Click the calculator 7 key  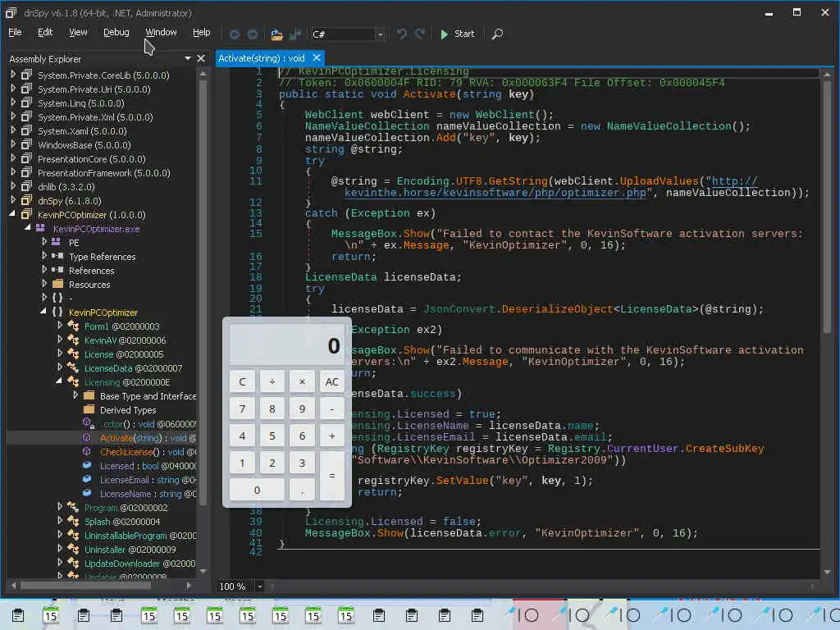coord(242,409)
